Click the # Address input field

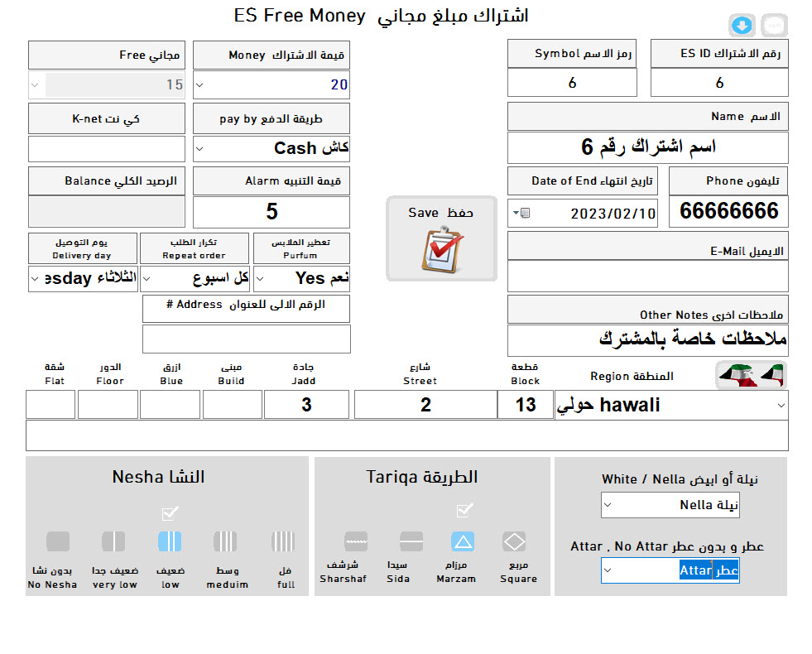tap(247, 339)
